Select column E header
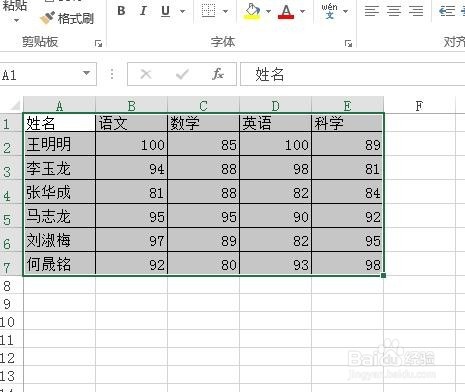This screenshot has width=465, height=392. coord(347,106)
